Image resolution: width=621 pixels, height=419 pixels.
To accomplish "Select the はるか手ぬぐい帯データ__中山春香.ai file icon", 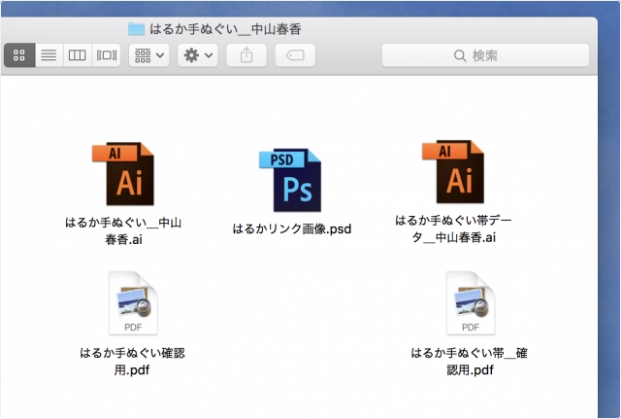I will pos(453,171).
